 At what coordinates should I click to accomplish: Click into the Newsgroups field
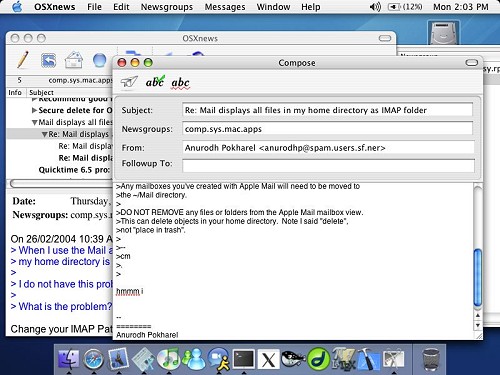pos(327,129)
